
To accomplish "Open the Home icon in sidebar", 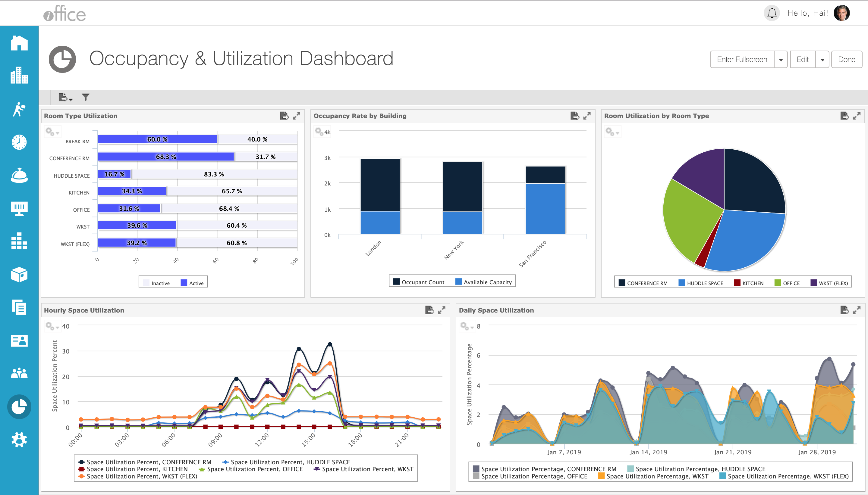I will click(x=19, y=43).
